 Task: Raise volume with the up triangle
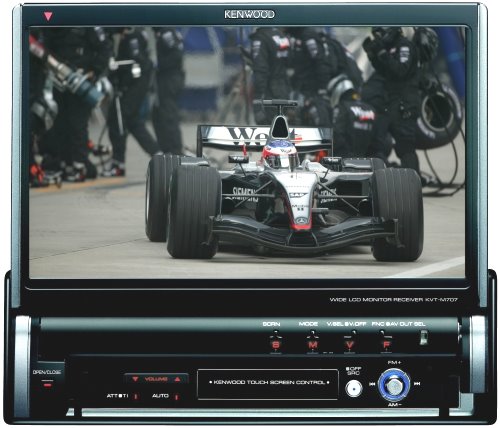[x=177, y=379]
